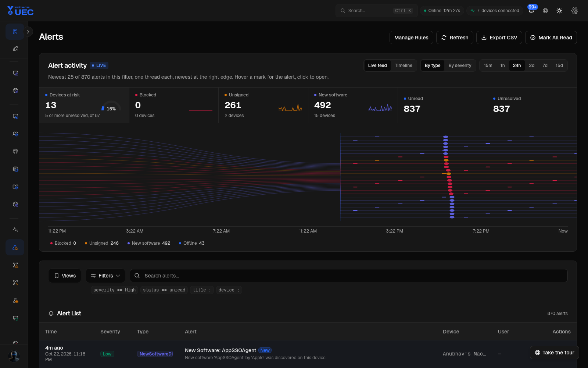This screenshot has width=588, height=368.
Task: Open the scan warning sidebar icon
Action: [15, 265]
